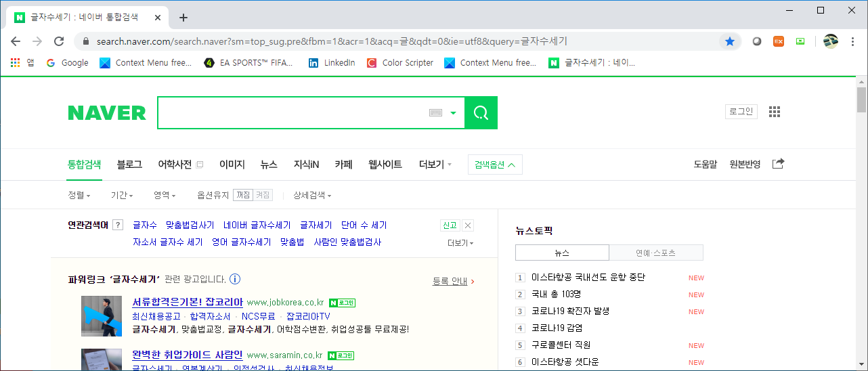Click the 어학사전 new-window icon

(200, 165)
